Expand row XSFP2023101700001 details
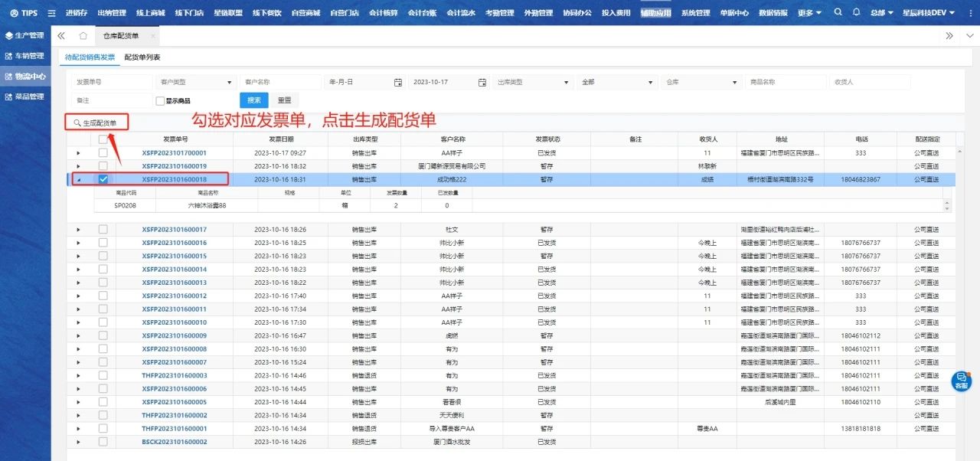 pos(78,153)
